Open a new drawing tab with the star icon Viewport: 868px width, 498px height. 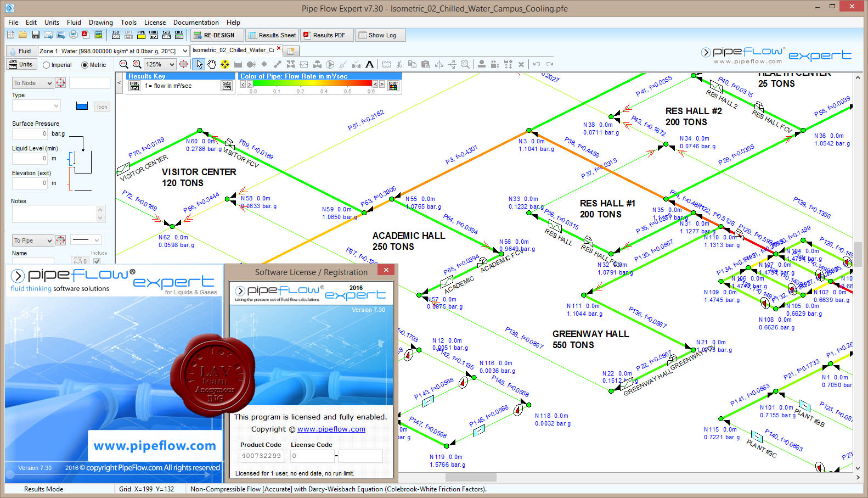[291, 51]
